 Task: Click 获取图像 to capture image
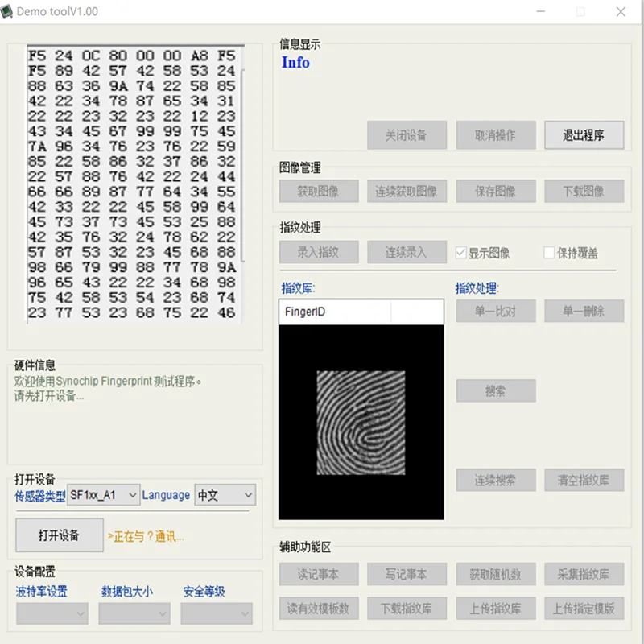point(319,191)
